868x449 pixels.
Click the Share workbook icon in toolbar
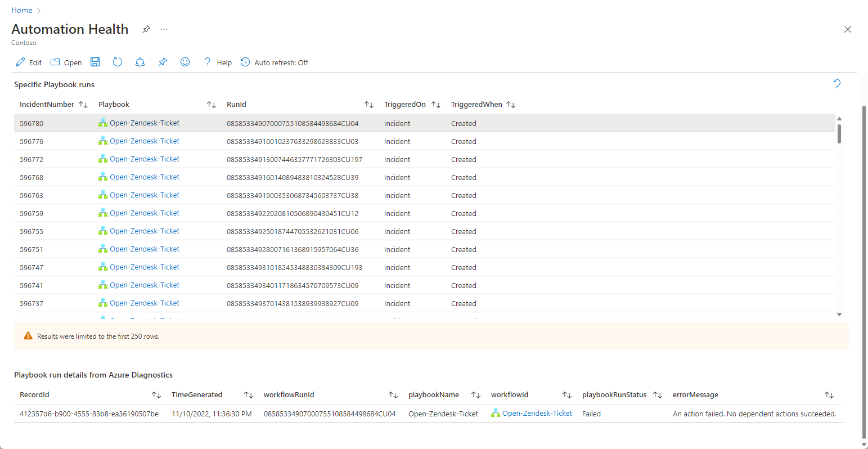(x=140, y=62)
